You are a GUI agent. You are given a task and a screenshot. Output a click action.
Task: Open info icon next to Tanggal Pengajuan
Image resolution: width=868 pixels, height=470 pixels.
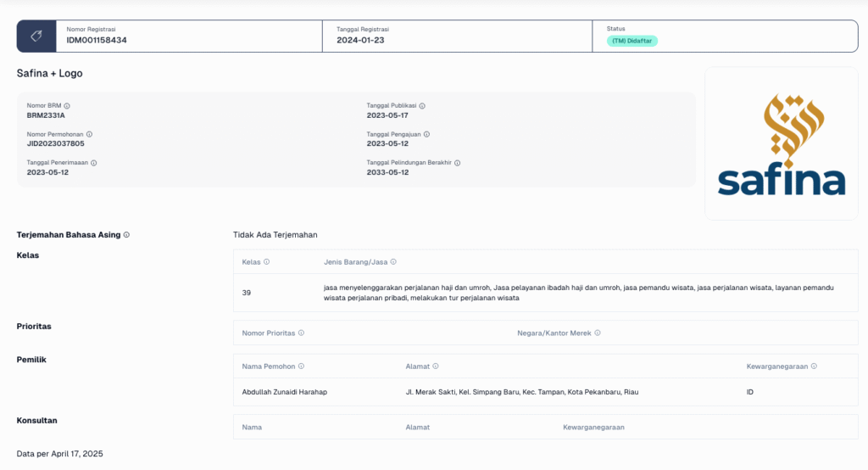click(x=426, y=134)
